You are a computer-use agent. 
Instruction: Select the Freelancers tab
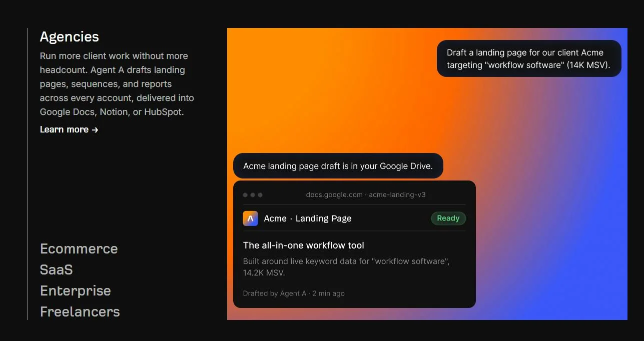tap(80, 311)
